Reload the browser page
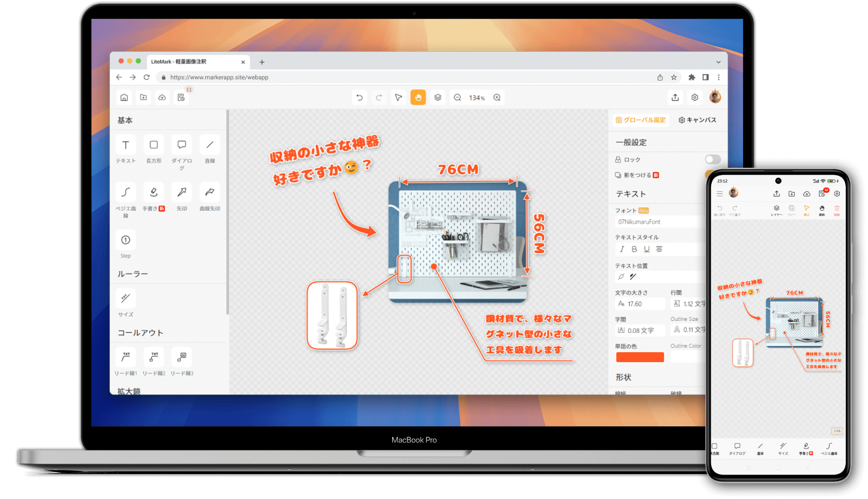The height and width of the screenshot is (499, 868). point(146,77)
